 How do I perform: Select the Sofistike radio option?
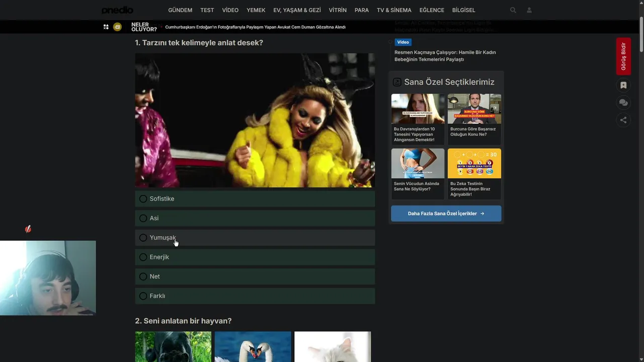coord(143,199)
